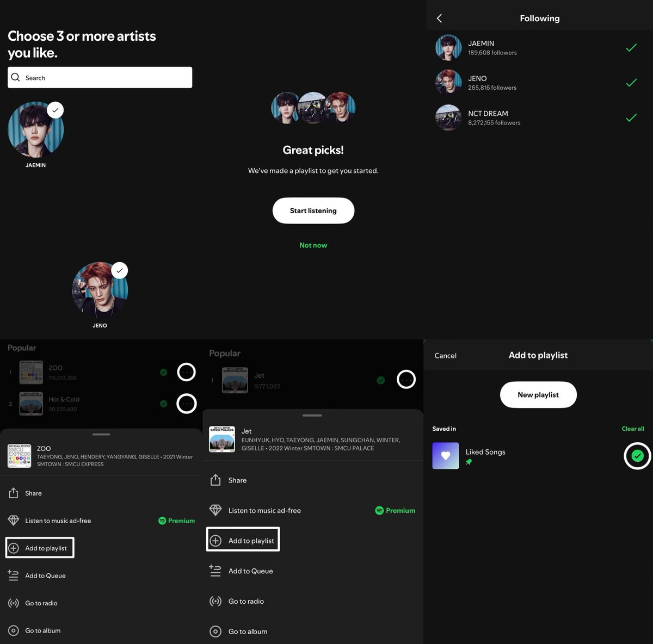Open JAEMIN profile in Following list
Screen dimensions: 653x644
539,48
